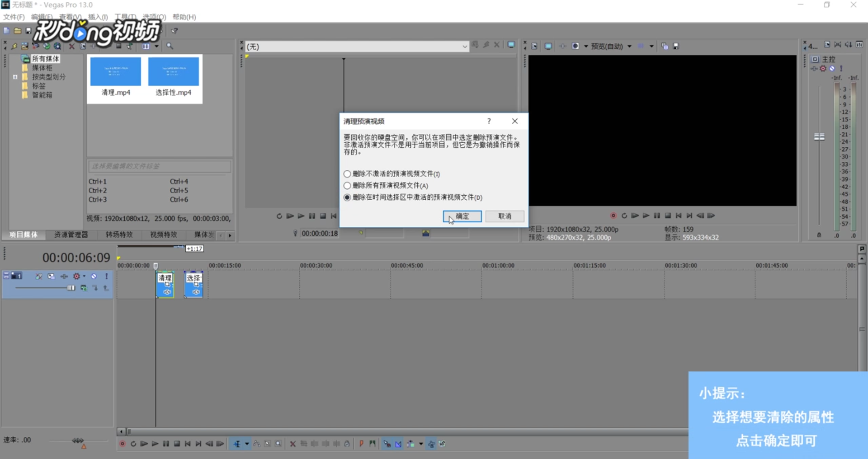Switch to 资源管理器 tab

coord(71,235)
